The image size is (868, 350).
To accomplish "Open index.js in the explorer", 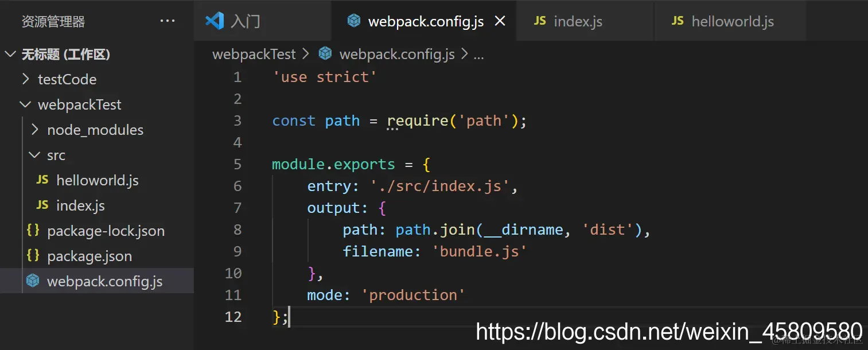I will pyautogui.click(x=97, y=205).
